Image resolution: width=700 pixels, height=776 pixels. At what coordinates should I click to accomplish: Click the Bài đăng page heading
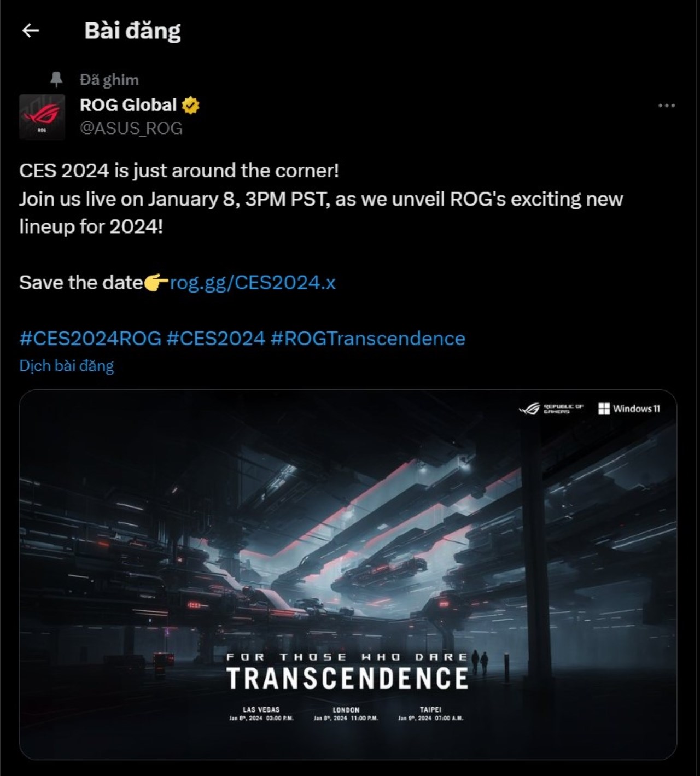point(132,31)
